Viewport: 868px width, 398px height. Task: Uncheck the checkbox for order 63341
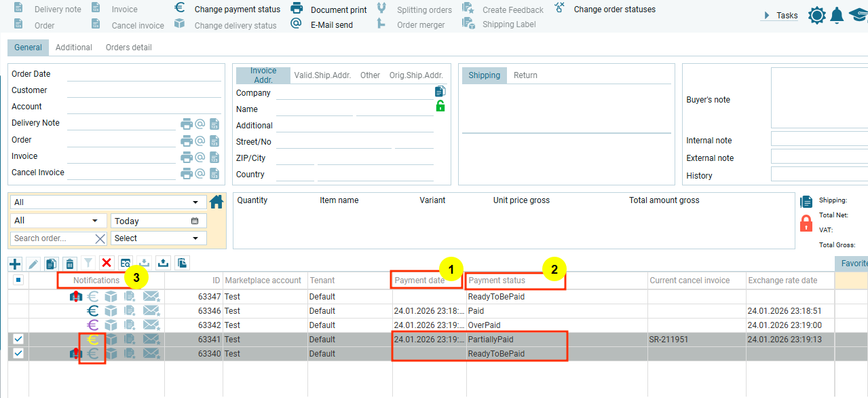pyautogui.click(x=18, y=339)
